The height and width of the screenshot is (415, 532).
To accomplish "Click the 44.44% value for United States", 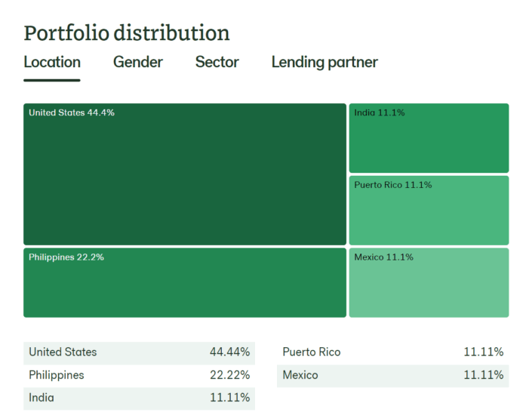I will pos(229,352).
